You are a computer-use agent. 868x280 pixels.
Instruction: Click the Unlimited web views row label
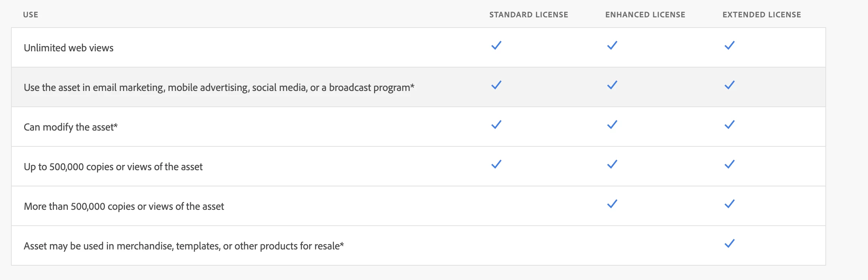coord(69,48)
